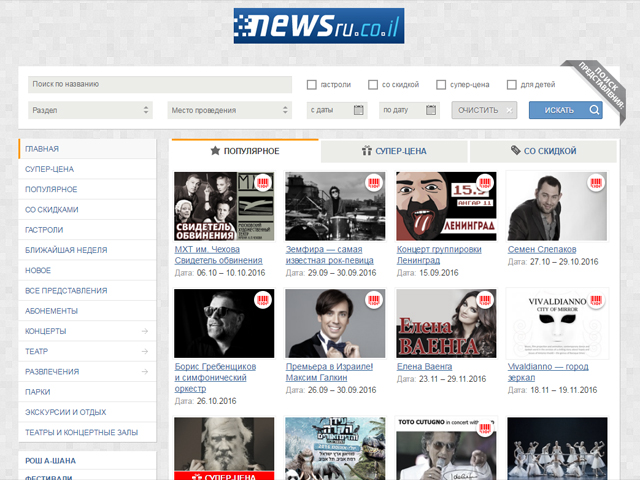Click ticket badge on Свидетель обвинения poster

[263, 182]
